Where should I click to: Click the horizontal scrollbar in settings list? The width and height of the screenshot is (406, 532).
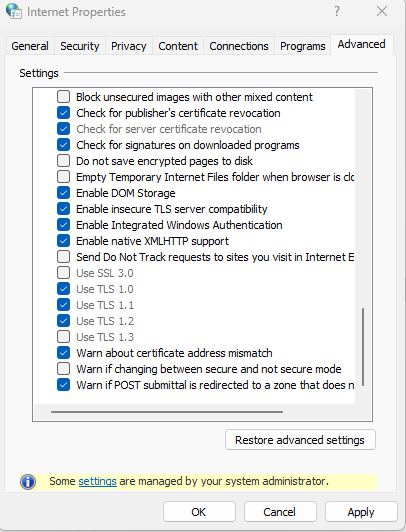point(167,412)
